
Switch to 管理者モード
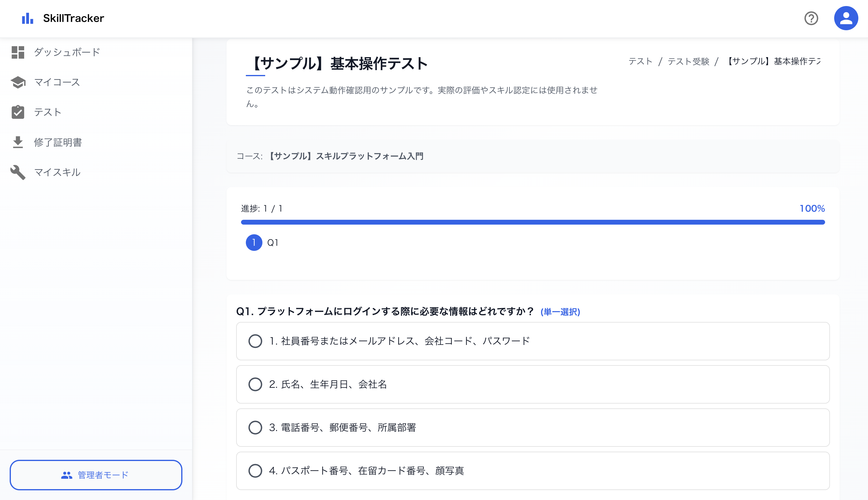pos(96,475)
